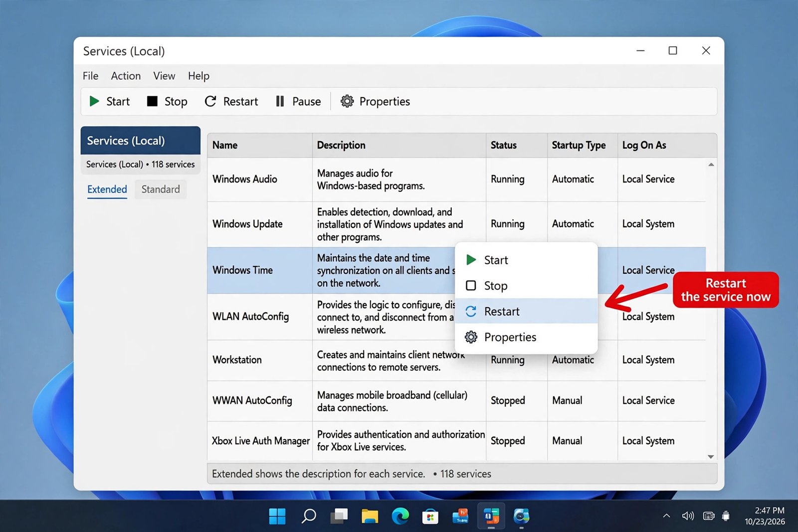Click the volume speaker tray icon
798x532 pixels.
coord(688,516)
